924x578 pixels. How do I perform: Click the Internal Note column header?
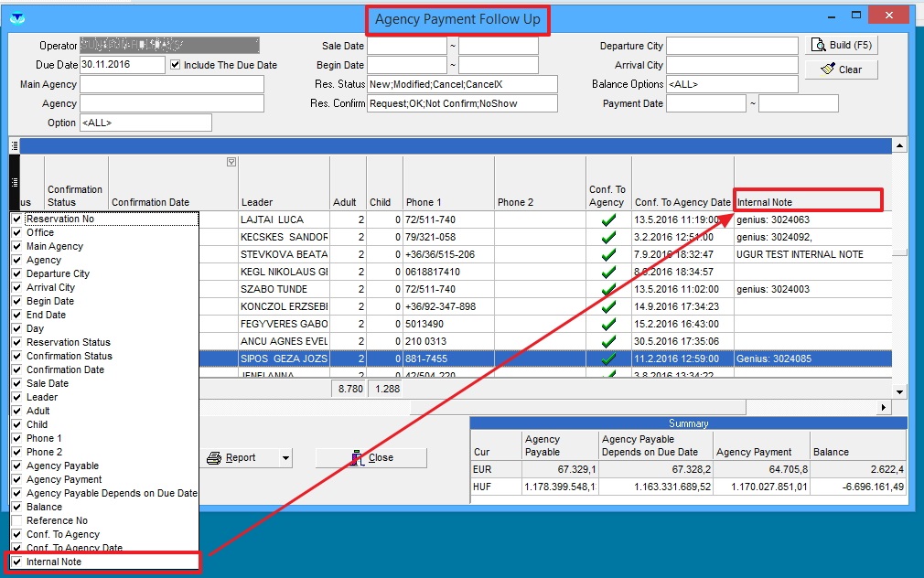[808, 201]
